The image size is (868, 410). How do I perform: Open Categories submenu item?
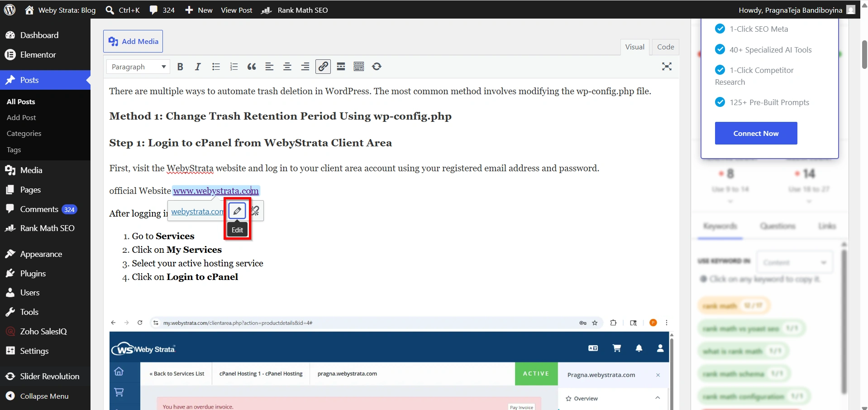(x=24, y=133)
